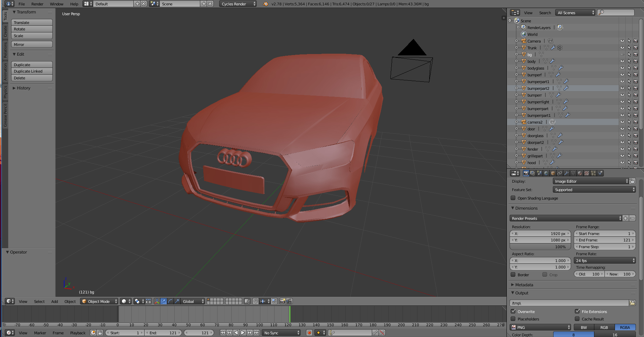Open the Render menu

[x=37, y=4]
